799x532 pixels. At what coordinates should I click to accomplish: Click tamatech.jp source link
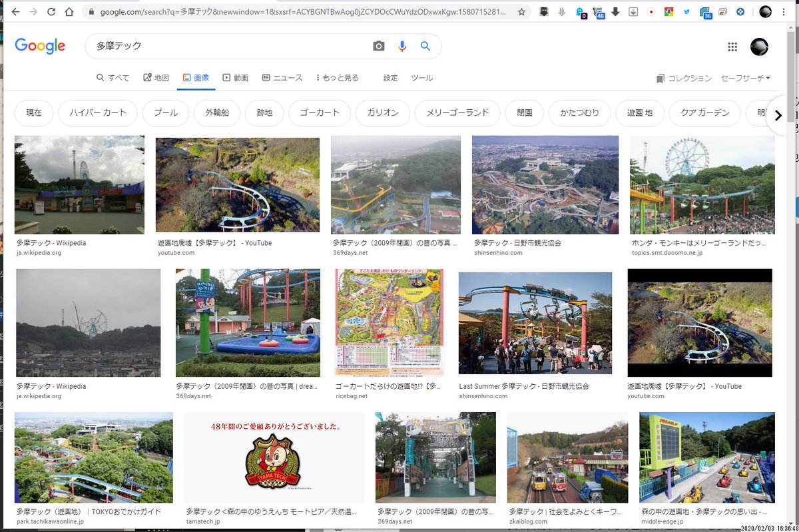tap(203, 521)
